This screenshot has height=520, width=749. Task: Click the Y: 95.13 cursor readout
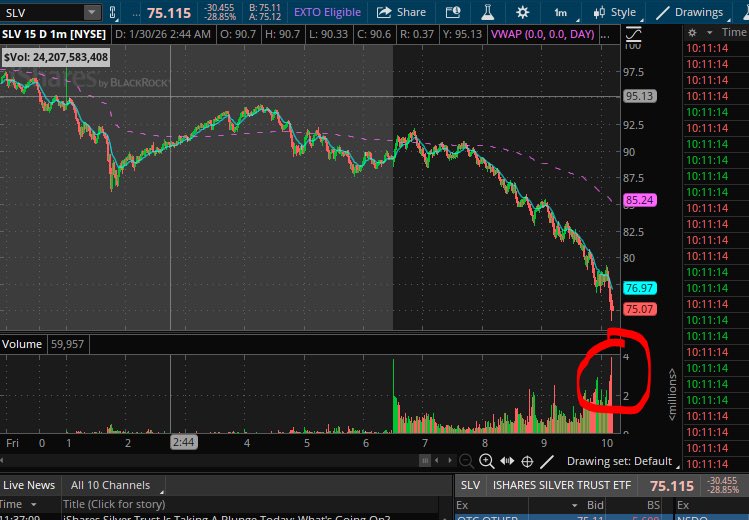pos(462,34)
